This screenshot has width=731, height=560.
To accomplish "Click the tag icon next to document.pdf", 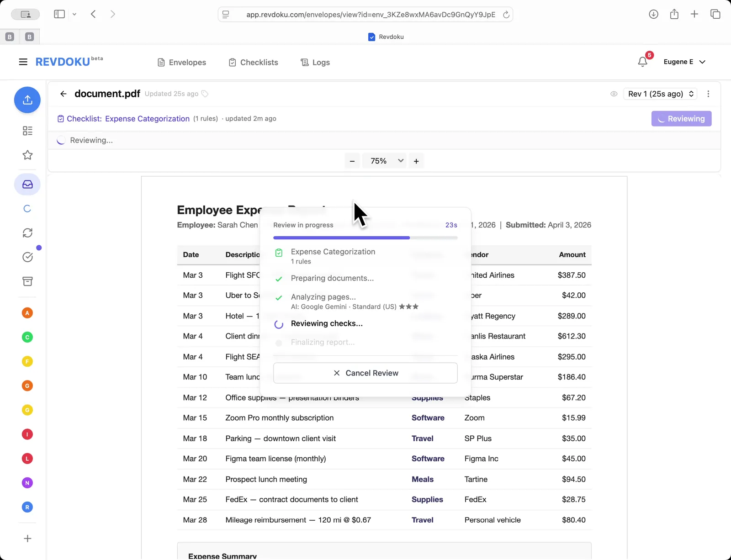I will [205, 94].
